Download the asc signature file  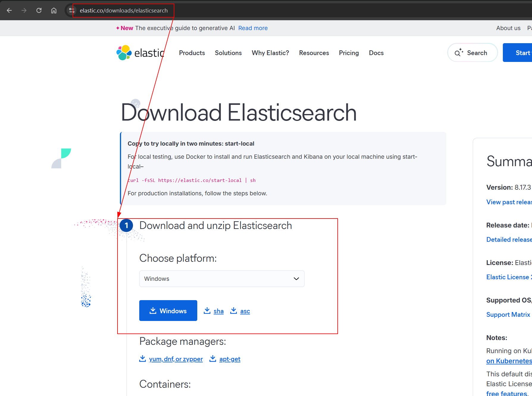(245, 311)
